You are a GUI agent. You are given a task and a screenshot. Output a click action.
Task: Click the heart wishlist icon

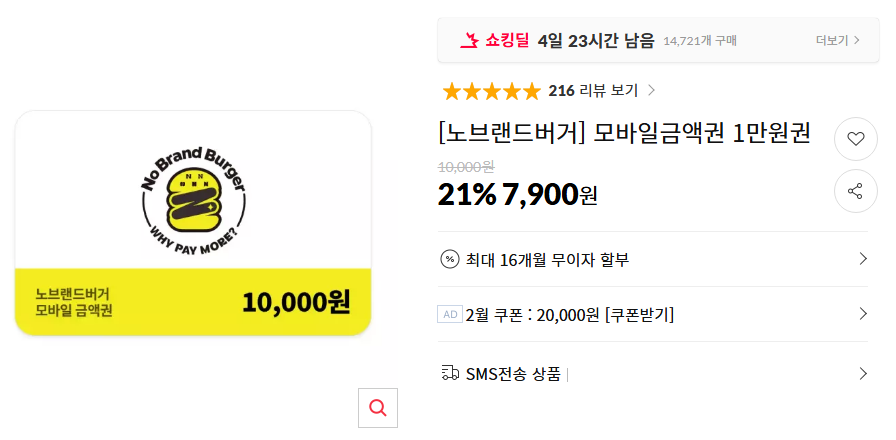click(855, 139)
